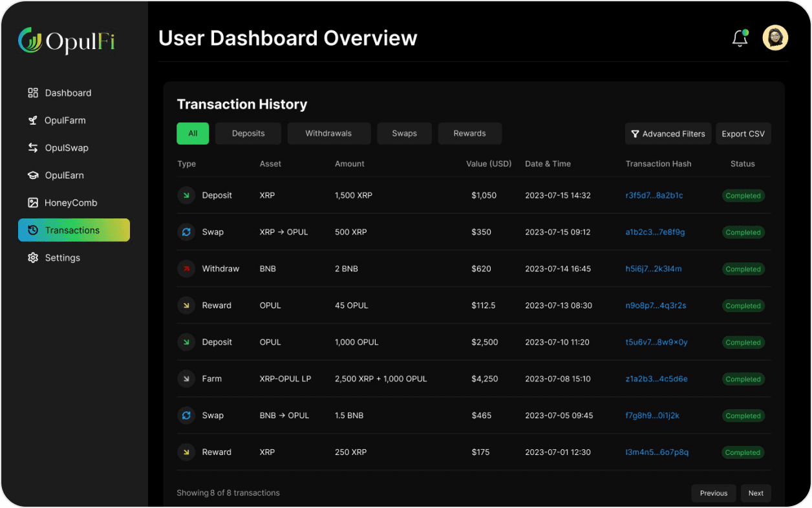Filter transactions by Deposits
This screenshot has width=812, height=508.
coord(248,133)
